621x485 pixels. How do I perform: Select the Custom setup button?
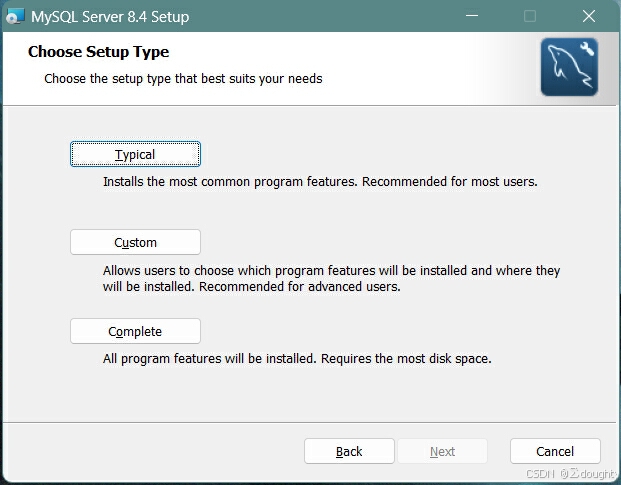(x=135, y=242)
